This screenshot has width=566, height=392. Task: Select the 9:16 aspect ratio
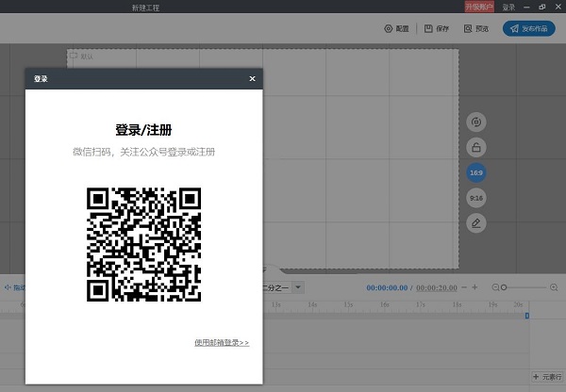click(476, 198)
